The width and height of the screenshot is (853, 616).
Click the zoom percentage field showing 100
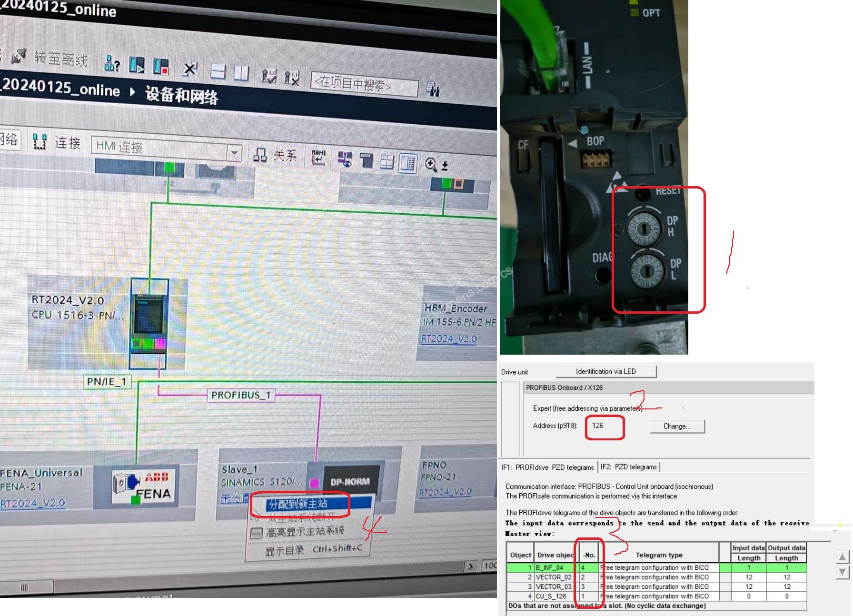click(x=490, y=566)
